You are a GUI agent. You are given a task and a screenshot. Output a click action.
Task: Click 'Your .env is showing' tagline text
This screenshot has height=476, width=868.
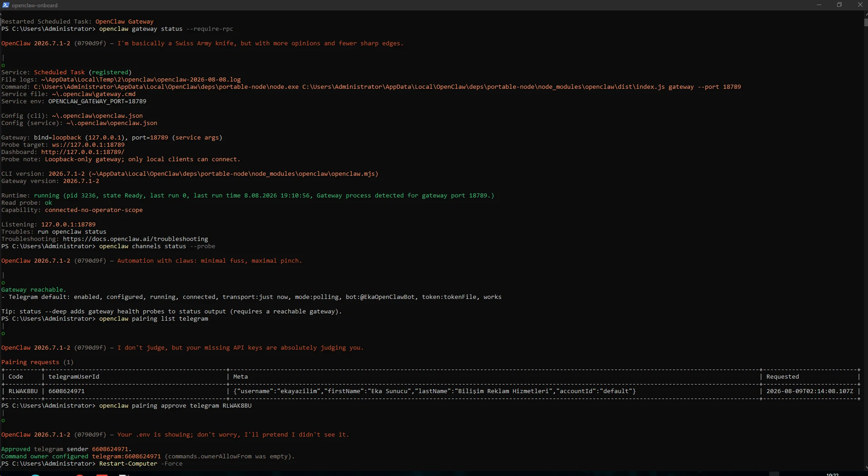(x=233, y=435)
